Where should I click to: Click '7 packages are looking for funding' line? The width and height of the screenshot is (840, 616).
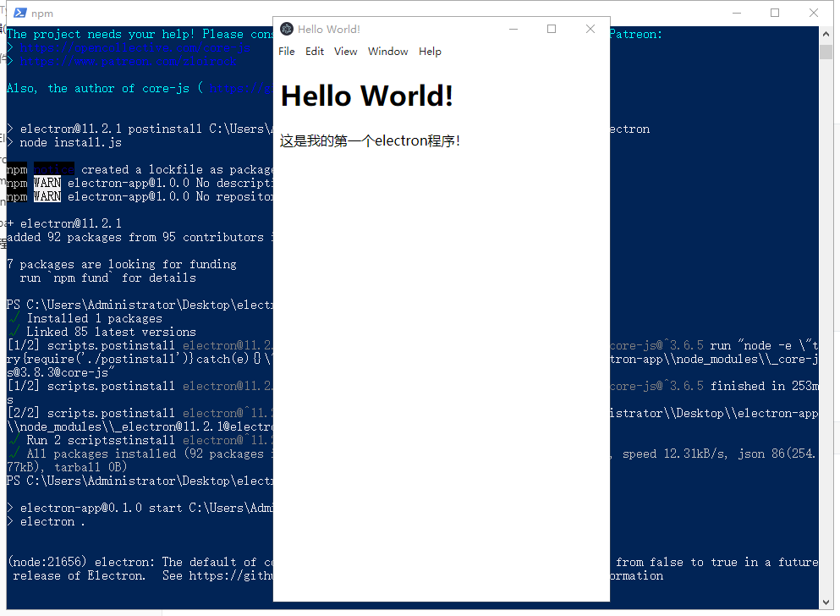121,264
